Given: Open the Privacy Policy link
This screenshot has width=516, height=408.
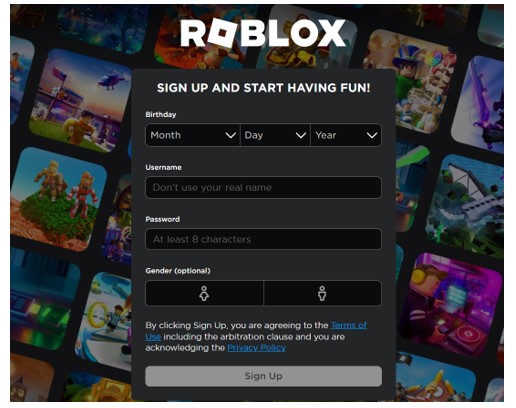Looking at the screenshot, I should 256,348.
